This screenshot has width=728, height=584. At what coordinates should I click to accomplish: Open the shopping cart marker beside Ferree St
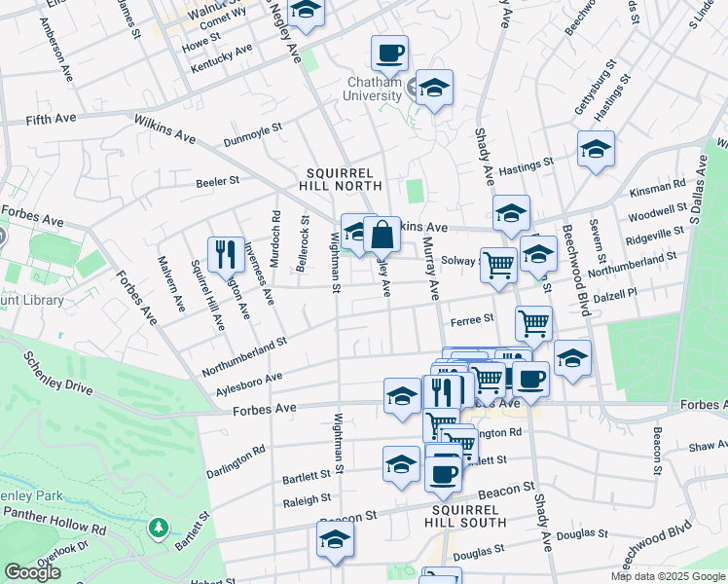[x=534, y=327]
